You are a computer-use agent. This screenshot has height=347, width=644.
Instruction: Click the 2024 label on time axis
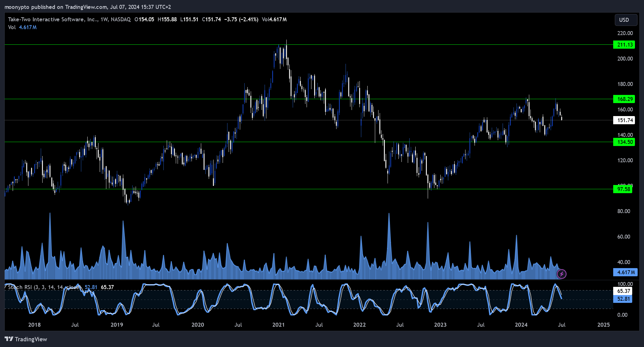[521, 325]
